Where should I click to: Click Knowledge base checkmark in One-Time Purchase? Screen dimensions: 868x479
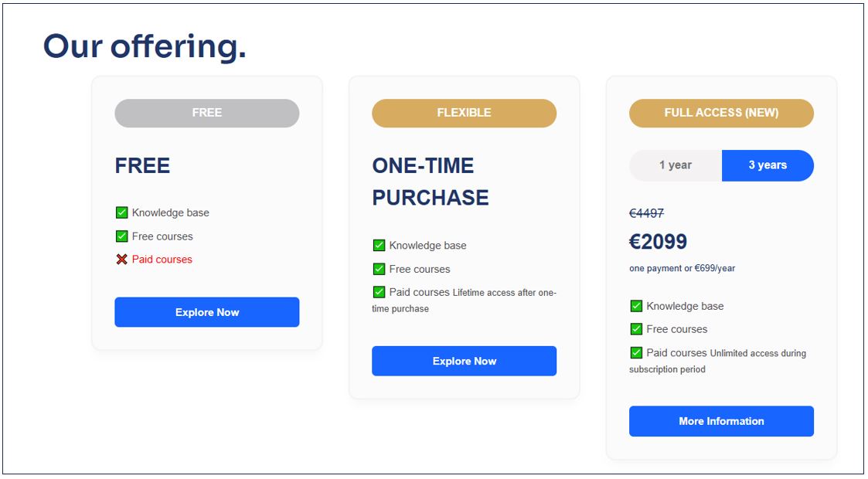pyautogui.click(x=379, y=246)
